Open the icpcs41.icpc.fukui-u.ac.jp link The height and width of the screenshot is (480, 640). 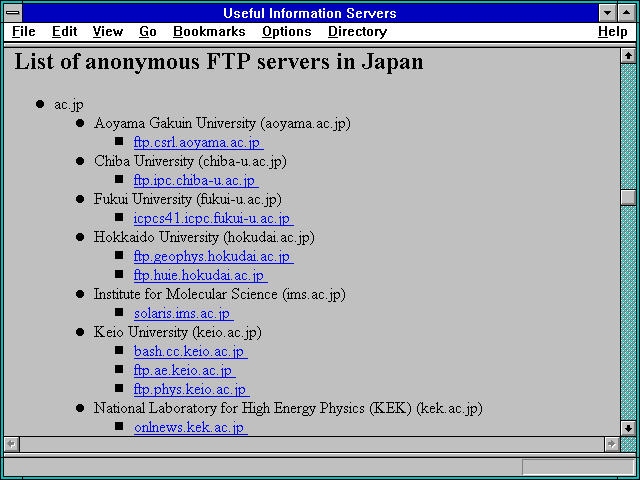(x=213, y=218)
